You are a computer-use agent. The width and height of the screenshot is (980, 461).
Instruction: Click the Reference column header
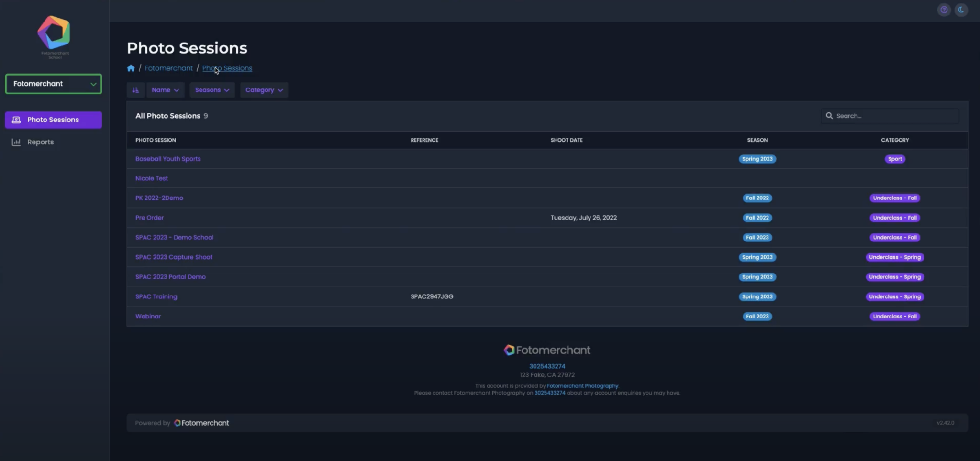(424, 140)
